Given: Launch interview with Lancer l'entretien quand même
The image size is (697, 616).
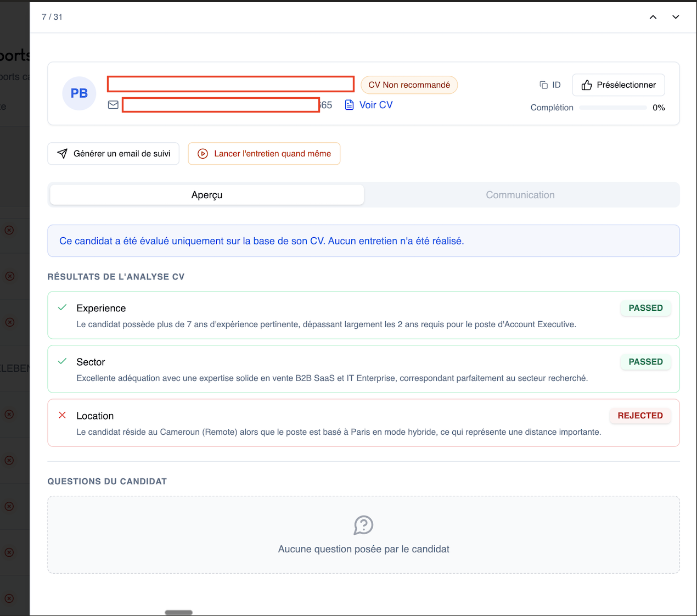Looking at the screenshot, I should 264,154.
